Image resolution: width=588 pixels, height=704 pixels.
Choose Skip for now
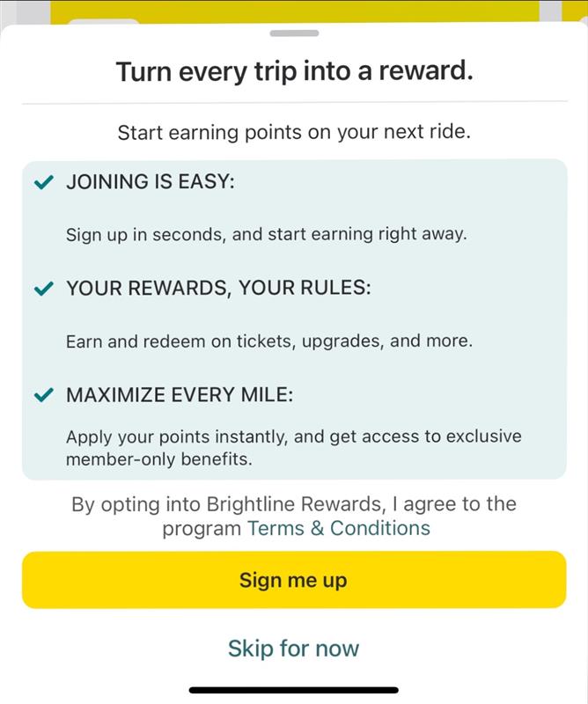coord(294,649)
